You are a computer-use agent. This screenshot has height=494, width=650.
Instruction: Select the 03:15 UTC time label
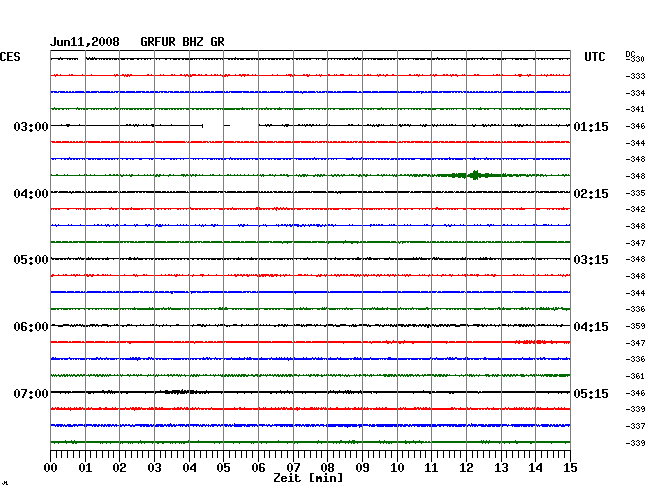pos(591,260)
